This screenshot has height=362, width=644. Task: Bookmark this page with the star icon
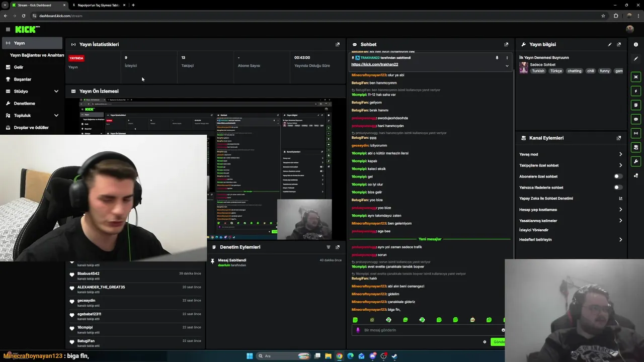pyautogui.click(x=603, y=16)
